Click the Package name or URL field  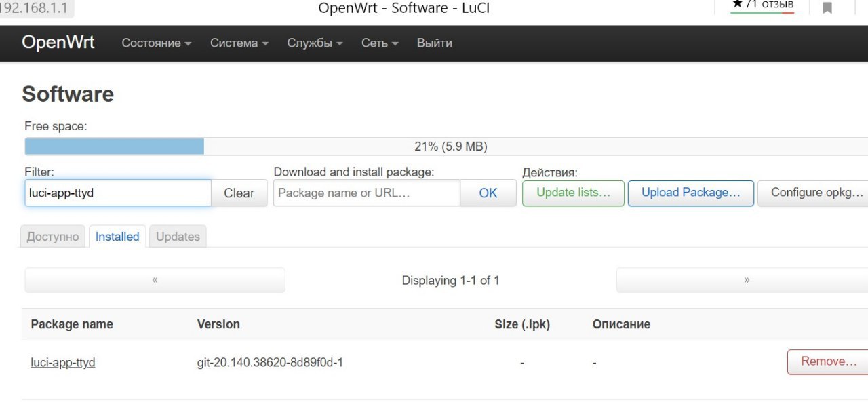[367, 193]
